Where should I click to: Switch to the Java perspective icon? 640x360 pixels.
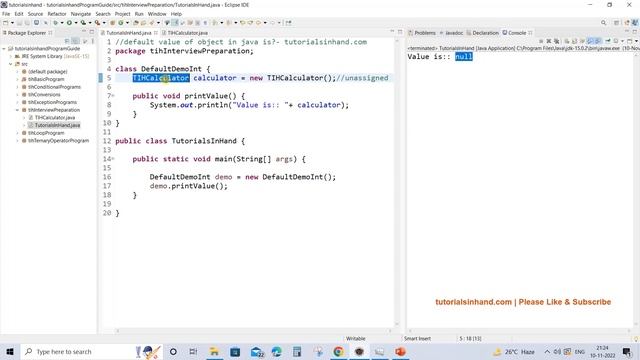pos(635,23)
